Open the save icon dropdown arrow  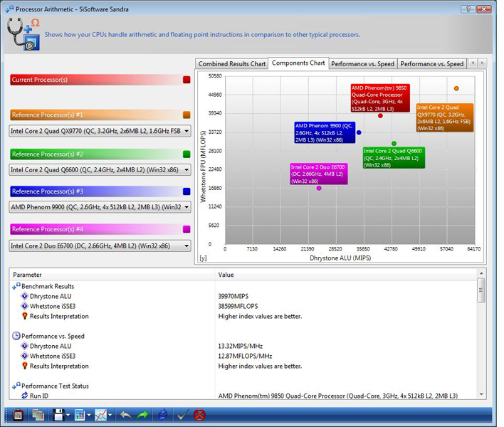click(x=68, y=416)
